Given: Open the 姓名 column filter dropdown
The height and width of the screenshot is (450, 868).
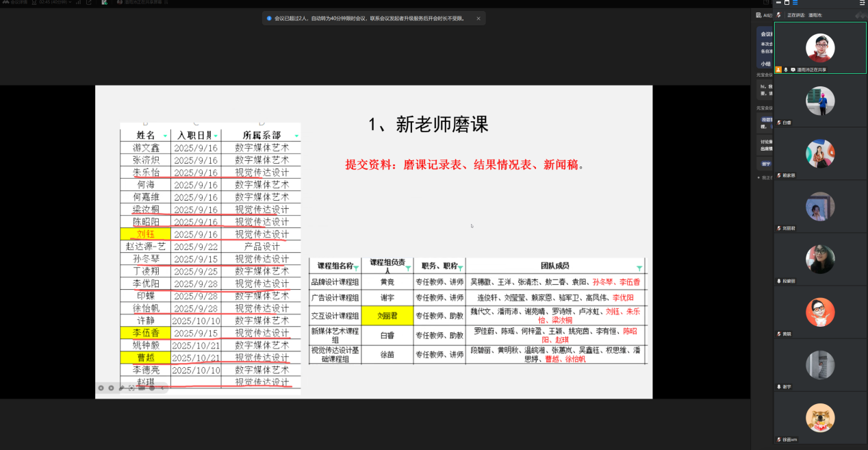Looking at the screenshot, I should coord(166,136).
